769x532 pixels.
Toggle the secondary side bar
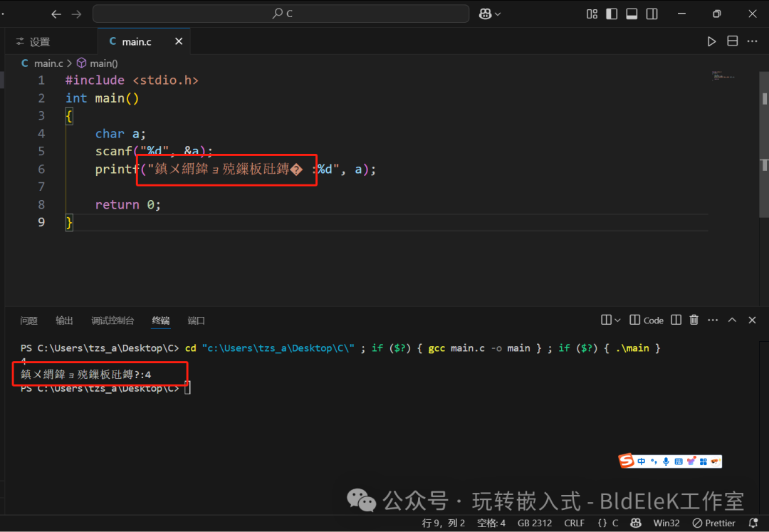click(x=652, y=14)
